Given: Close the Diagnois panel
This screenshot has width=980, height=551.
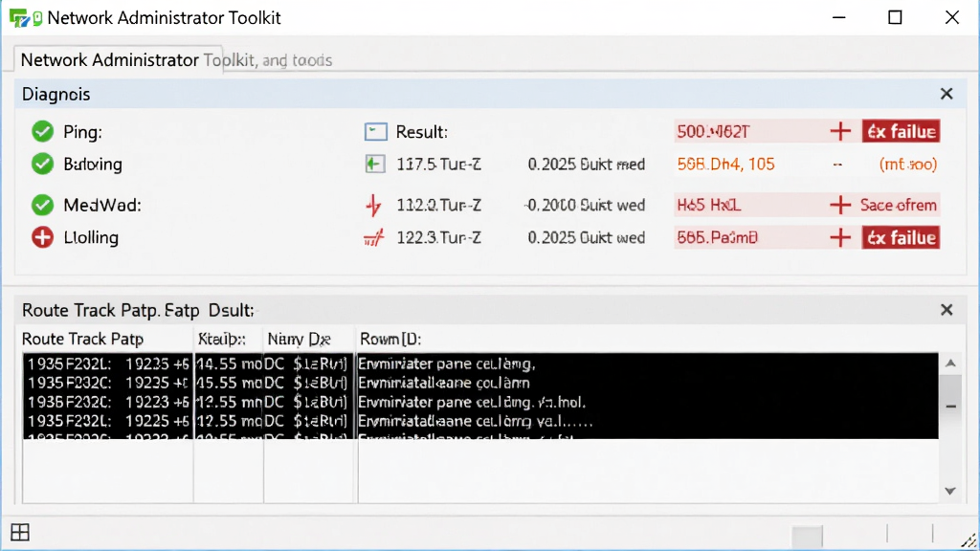Looking at the screenshot, I should click(x=947, y=94).
